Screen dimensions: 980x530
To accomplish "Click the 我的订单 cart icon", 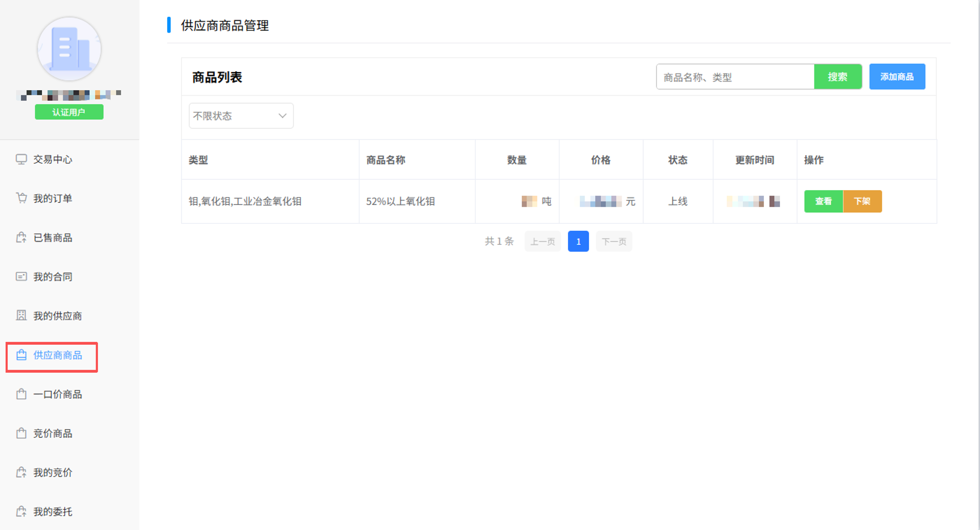I will tap(21, 198).
